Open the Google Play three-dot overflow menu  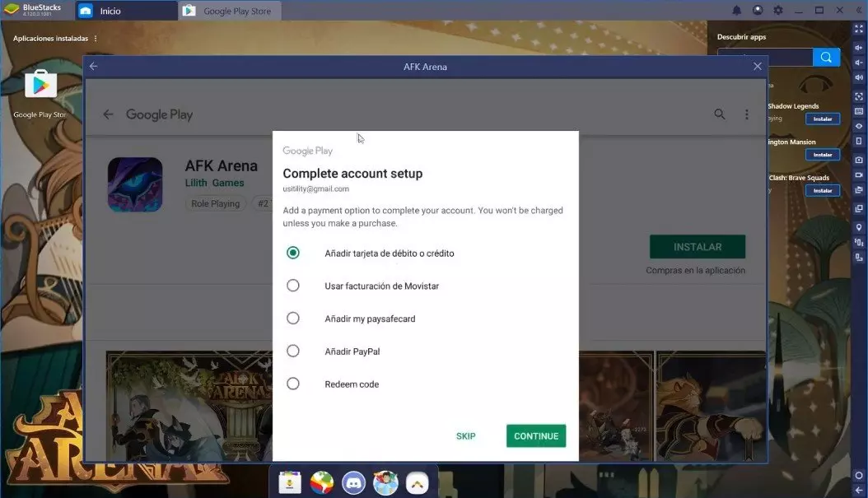[747, 114]
